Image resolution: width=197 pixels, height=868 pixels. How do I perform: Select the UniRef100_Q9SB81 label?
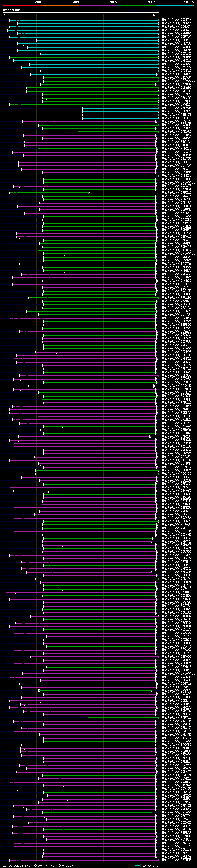point(177,64)
